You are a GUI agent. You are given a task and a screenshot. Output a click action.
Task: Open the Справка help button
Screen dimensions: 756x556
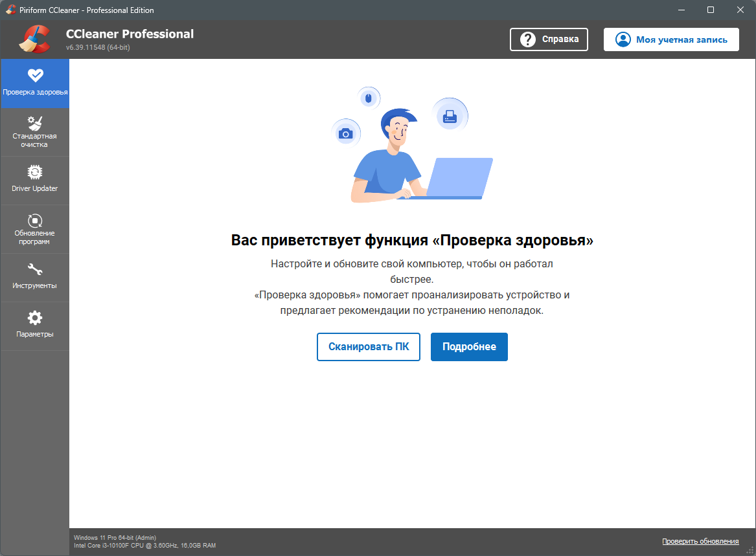coord(549,39)
